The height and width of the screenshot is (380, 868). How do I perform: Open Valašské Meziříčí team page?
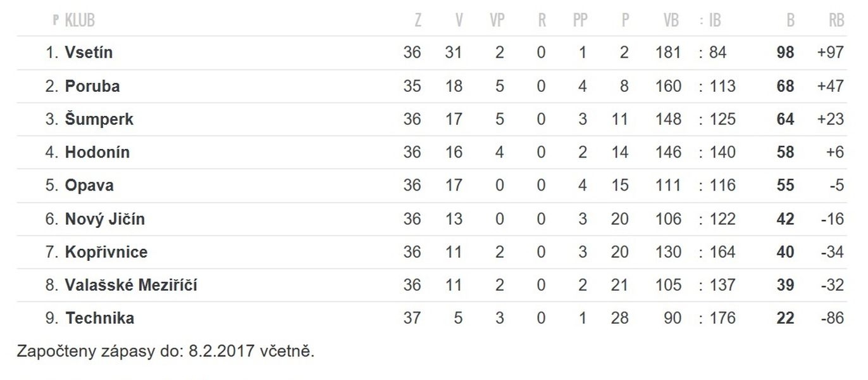point(131,285)
